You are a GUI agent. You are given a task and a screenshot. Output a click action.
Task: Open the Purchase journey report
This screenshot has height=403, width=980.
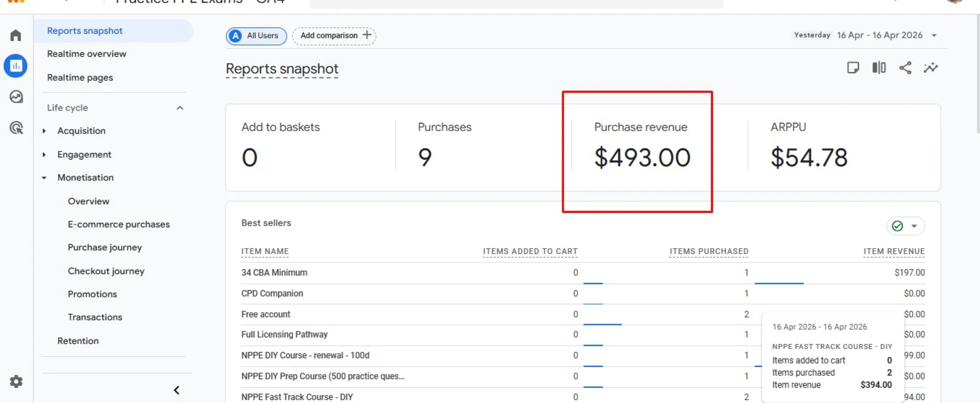105,247
